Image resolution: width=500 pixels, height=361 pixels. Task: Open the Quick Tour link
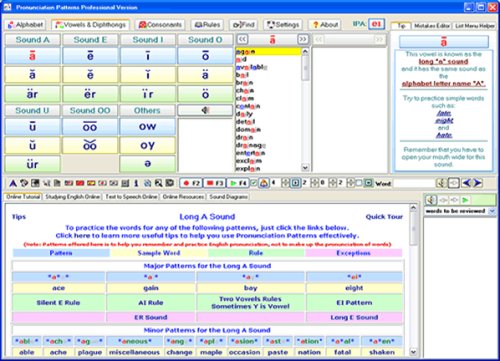click(x=384, y=217)
